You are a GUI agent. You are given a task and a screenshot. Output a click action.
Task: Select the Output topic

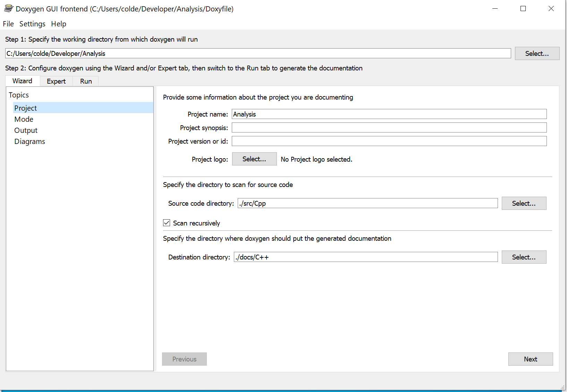tap(83, 130)
